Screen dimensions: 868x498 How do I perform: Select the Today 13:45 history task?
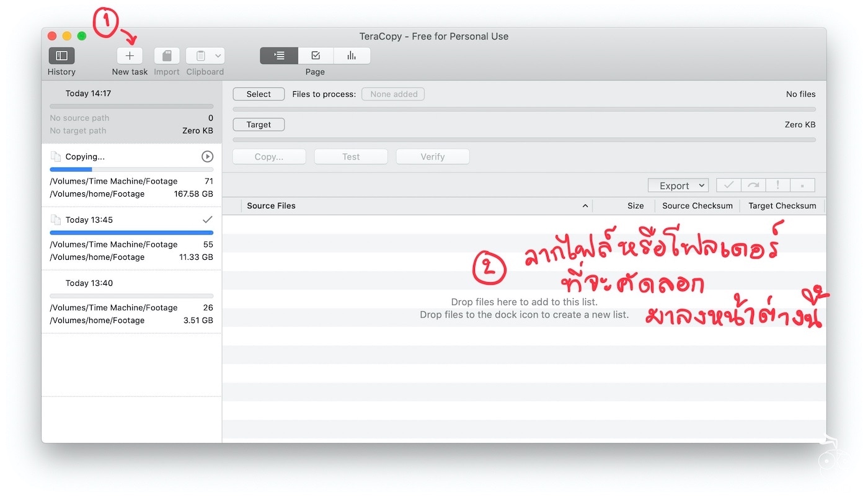[x=131, y=239]
